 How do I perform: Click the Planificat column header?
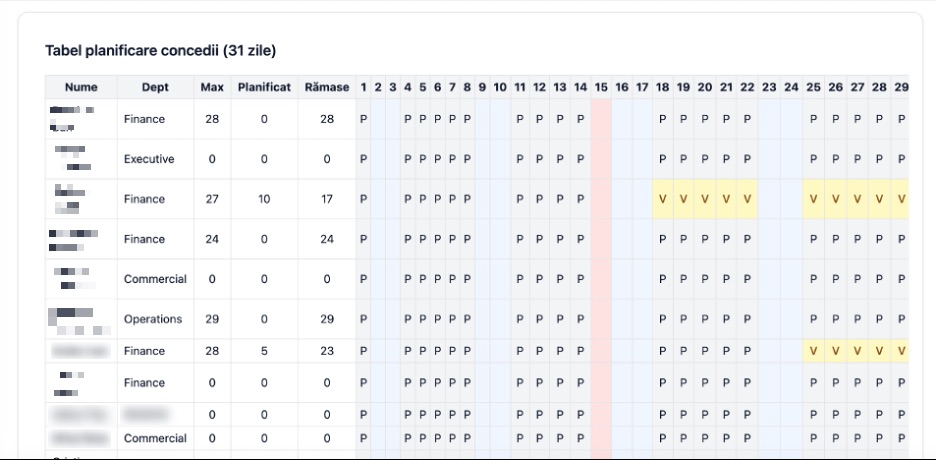[x=264, y=87]
